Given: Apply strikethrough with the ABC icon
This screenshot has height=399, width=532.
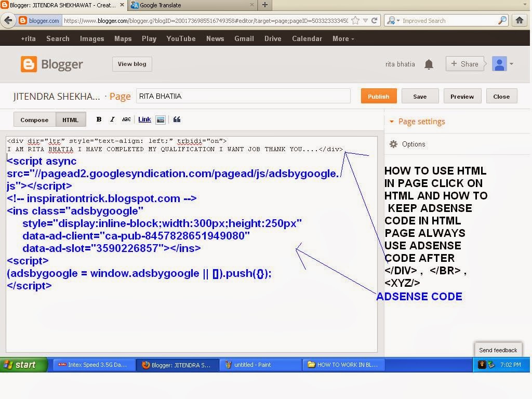Looking at the screenshot, I should point(126,119).
